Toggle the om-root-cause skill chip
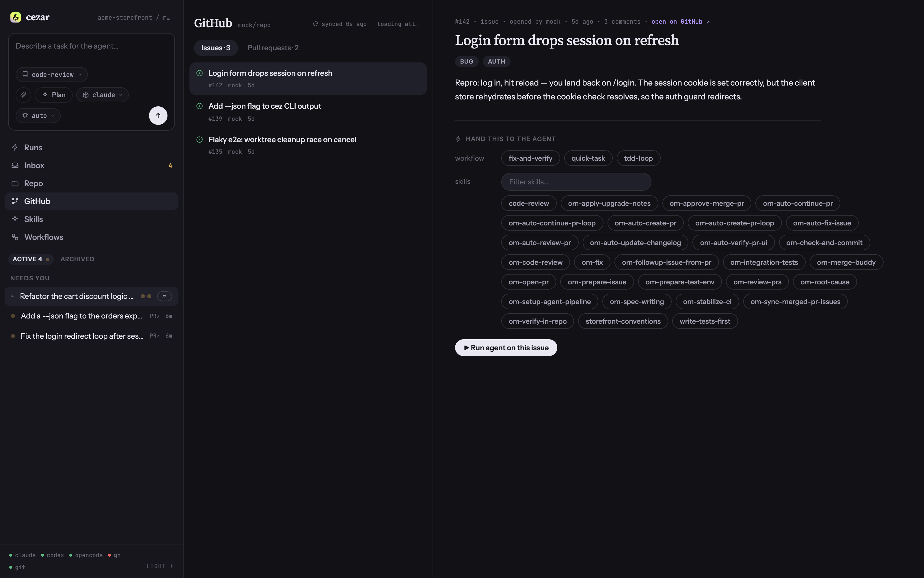 click(825, 282)
